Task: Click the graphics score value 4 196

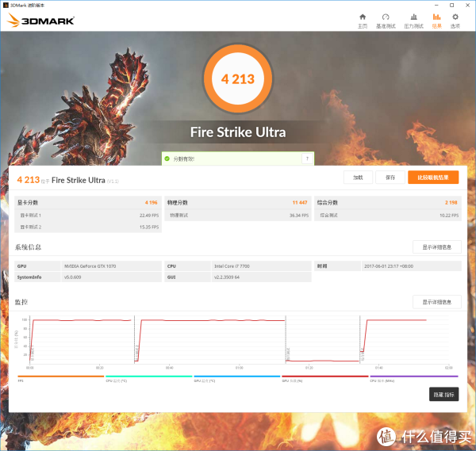Action: [152, 202]
